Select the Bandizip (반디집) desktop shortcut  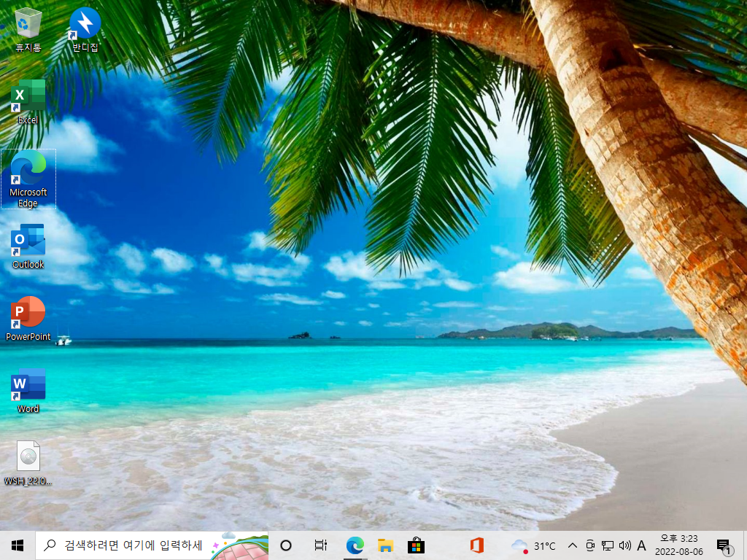point(85,29)
